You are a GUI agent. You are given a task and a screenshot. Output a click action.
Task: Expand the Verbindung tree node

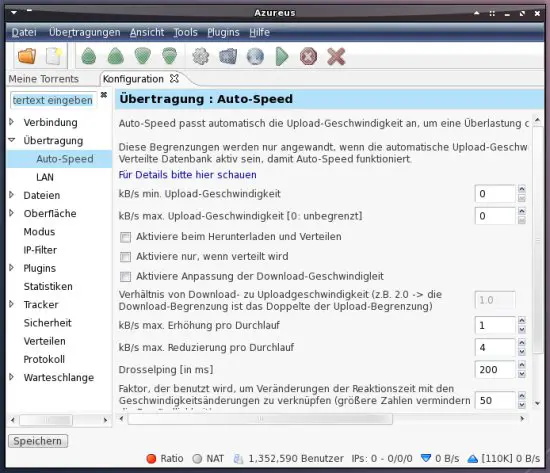[12, 122]
